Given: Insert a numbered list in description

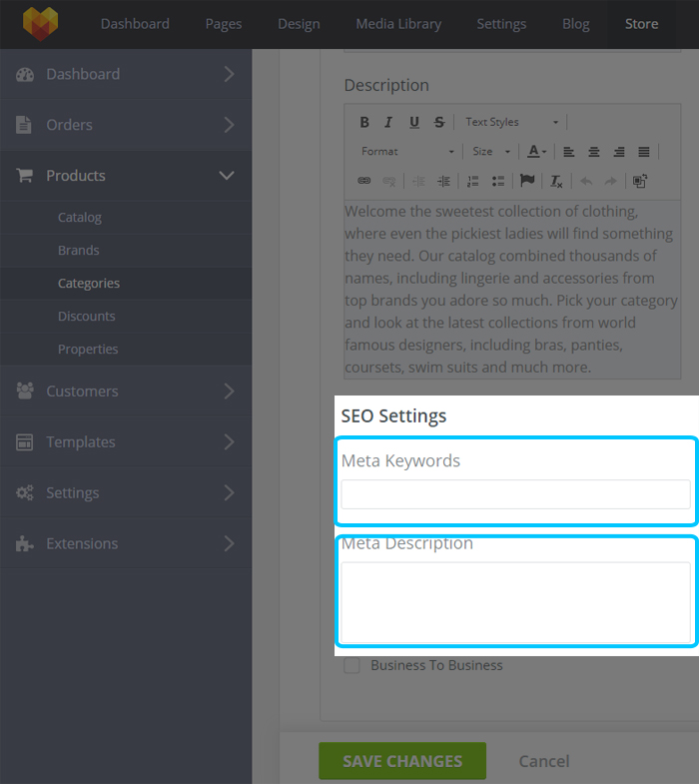Looking at the screenshot, I should tap(472, 181).
